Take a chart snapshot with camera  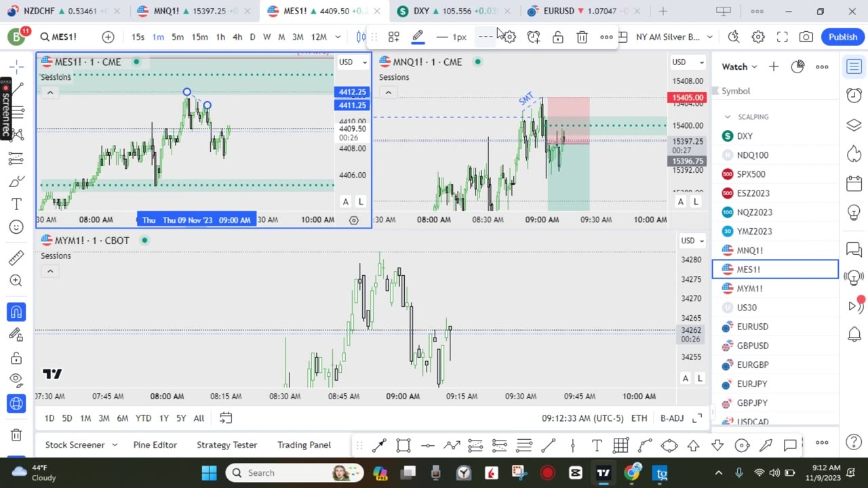806,37
